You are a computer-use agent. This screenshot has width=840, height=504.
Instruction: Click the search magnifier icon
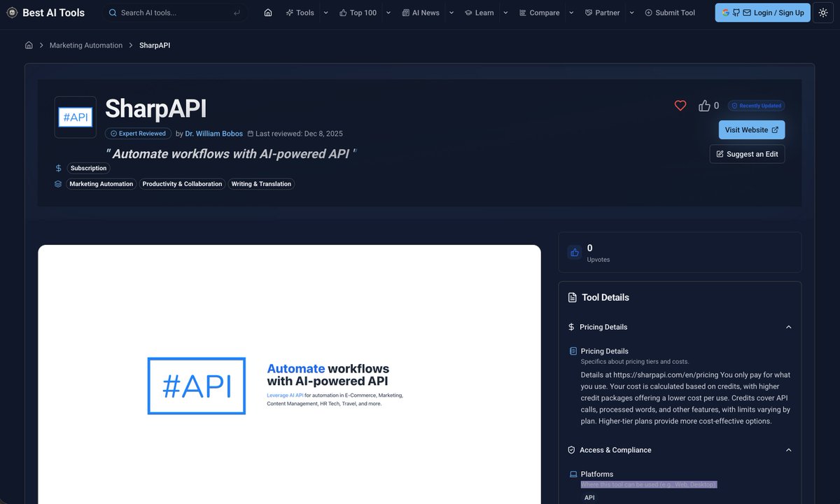coord(113,13)
